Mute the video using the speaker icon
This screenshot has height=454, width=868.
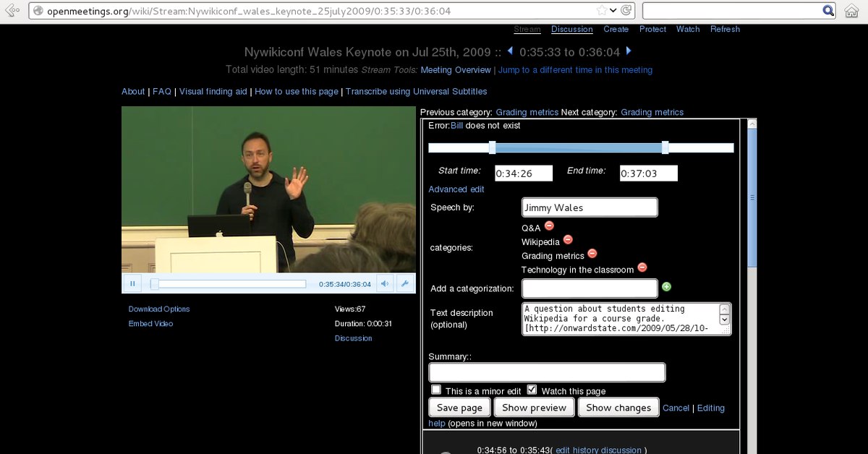[386, 284]
